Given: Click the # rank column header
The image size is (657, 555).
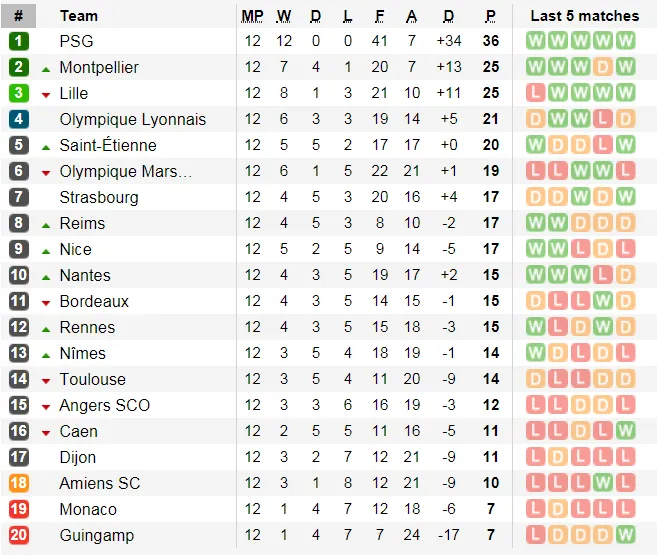Looking at the screenshot, I should click(x=19, y=16).
